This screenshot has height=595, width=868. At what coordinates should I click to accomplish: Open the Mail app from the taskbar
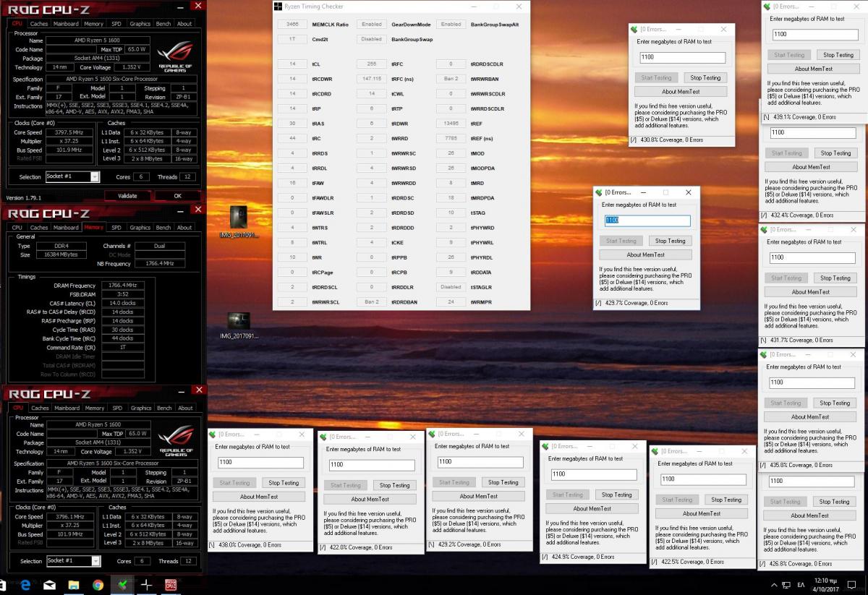click(49, 585)
